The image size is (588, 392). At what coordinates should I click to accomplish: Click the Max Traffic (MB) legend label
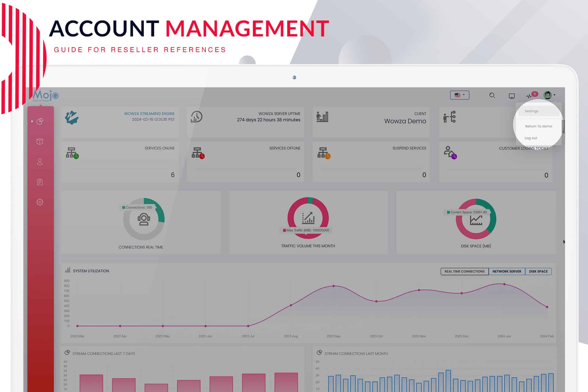tap(306, 230)
